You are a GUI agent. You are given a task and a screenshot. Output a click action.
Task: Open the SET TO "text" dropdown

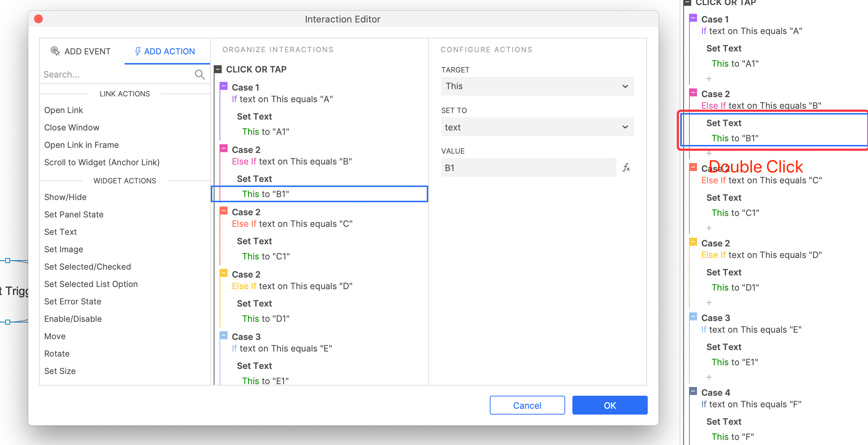(537, 127)
